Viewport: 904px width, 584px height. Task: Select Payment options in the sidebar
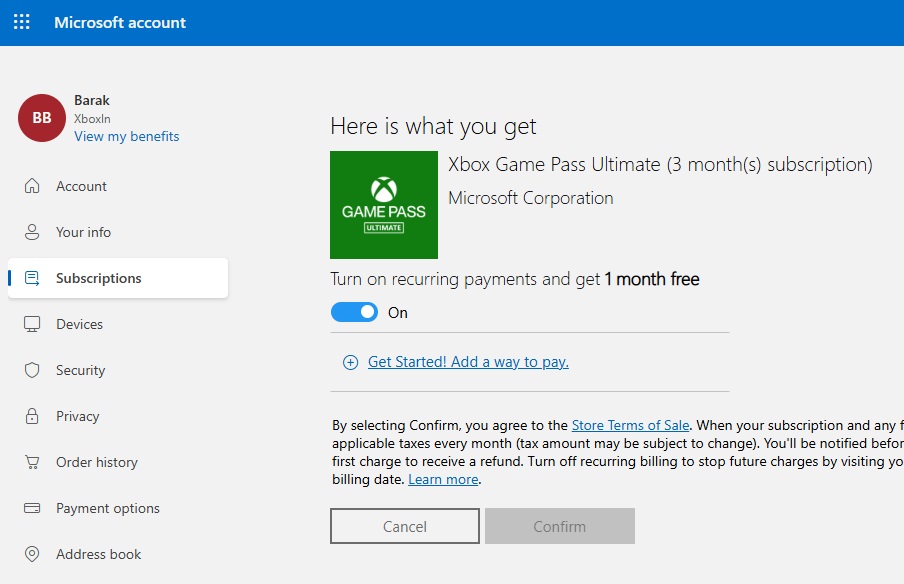click(108, 508)
